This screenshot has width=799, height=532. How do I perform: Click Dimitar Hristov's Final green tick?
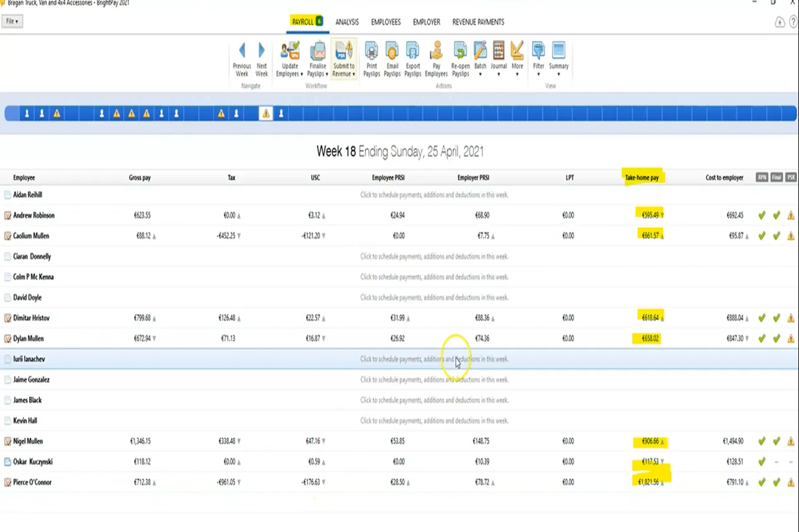click(x=776, y=318)
